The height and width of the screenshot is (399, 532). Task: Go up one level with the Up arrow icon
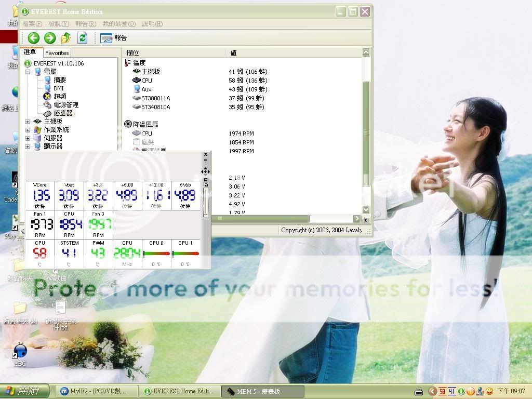(66, 37)
